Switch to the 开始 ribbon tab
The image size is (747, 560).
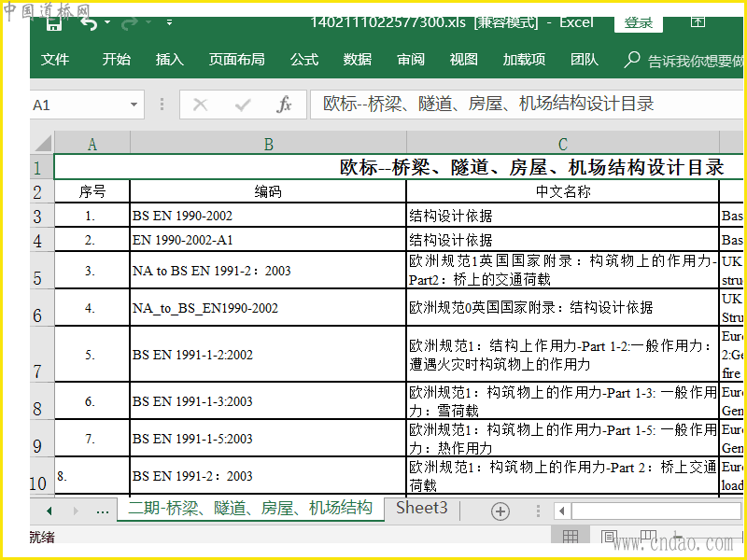(116, 60)
